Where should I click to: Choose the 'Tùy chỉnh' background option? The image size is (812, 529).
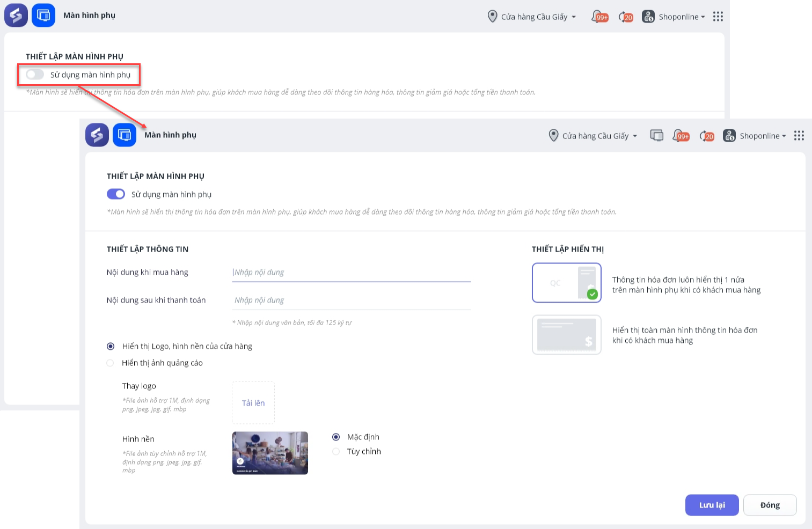click(x=336, y=452)
